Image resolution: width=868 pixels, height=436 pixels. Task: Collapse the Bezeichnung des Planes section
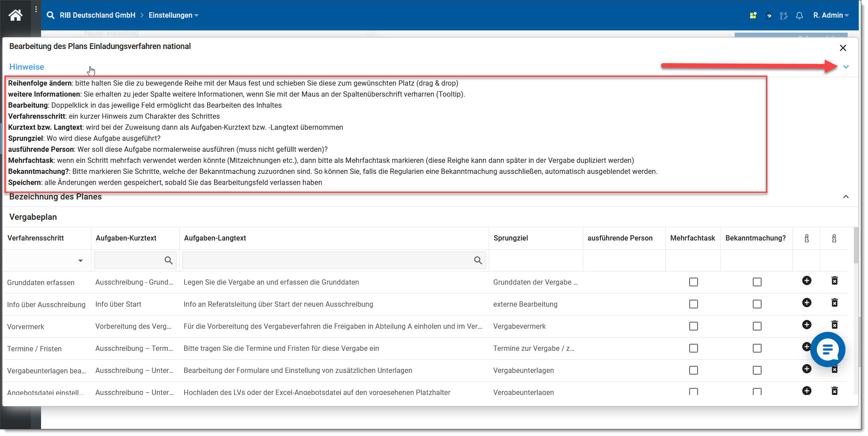[x=846, y=197]
